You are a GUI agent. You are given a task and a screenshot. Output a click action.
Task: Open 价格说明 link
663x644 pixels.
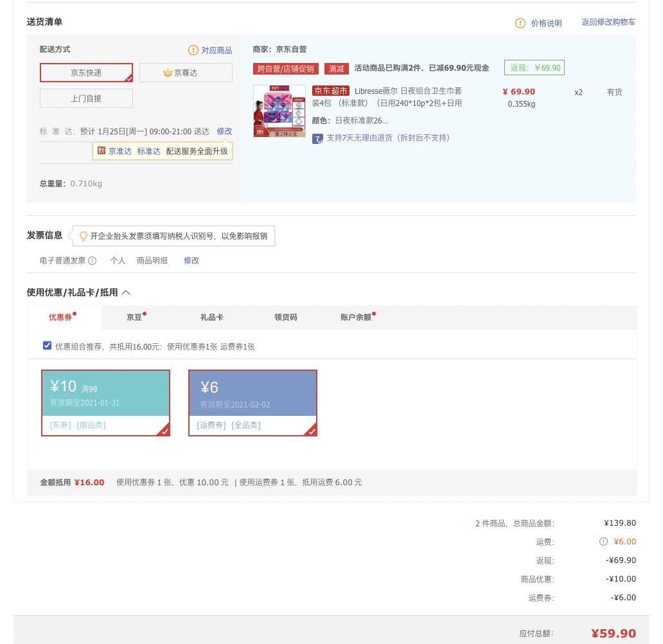click(546, 23)
